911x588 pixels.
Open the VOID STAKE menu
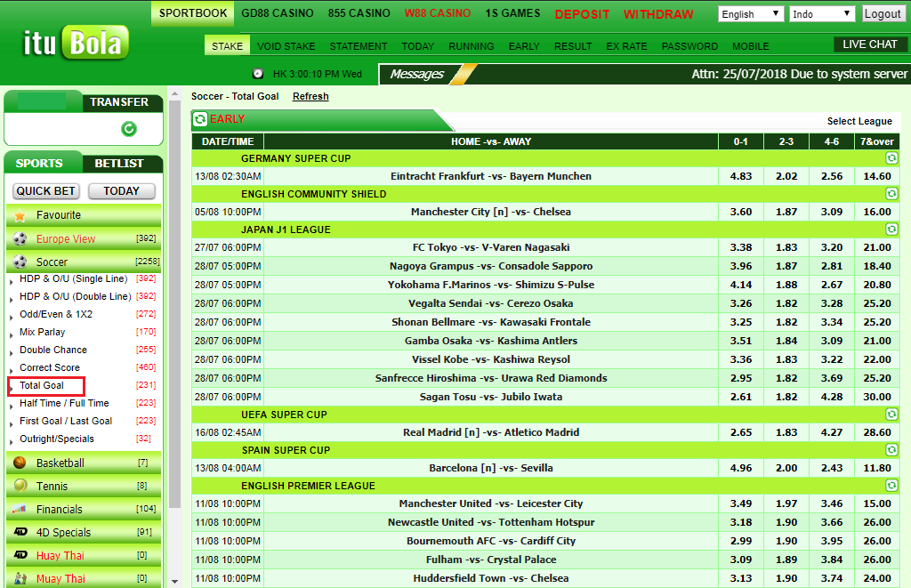[286, 46]
